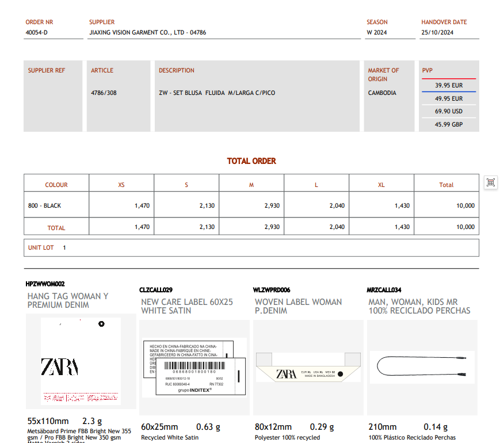Click the UNIT LOT value
The height and width of the screenshot is (443, 504).
click(64, 247)
